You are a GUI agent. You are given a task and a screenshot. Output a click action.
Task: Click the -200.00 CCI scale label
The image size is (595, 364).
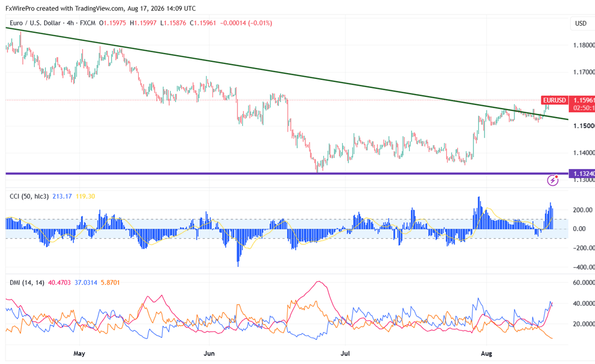pyautogui.click(x=583, y=248)
